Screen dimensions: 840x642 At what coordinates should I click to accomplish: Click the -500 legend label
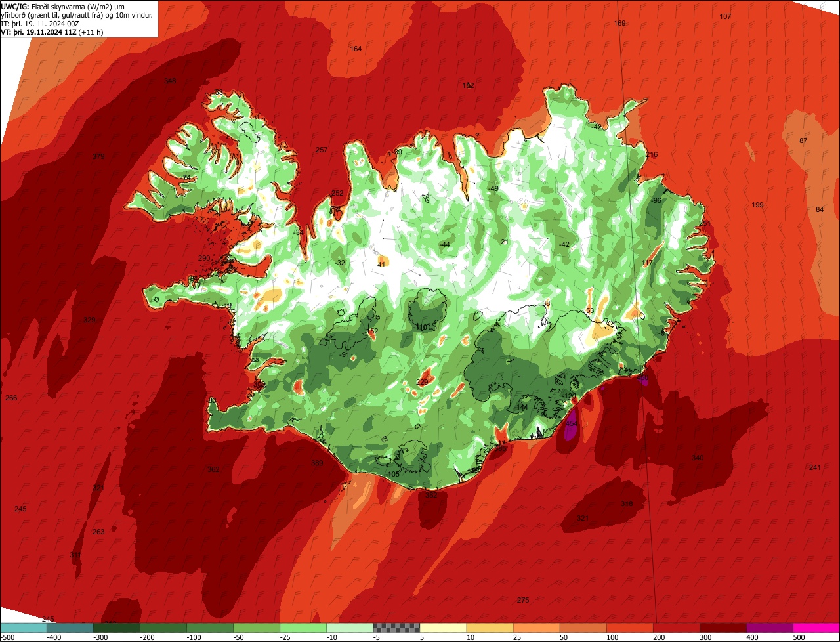8,637
